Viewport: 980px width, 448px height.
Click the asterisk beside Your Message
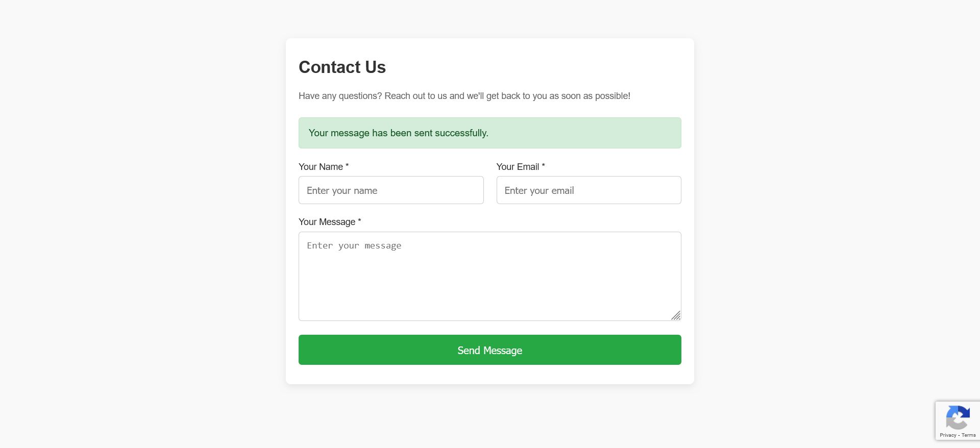(359, 221)
